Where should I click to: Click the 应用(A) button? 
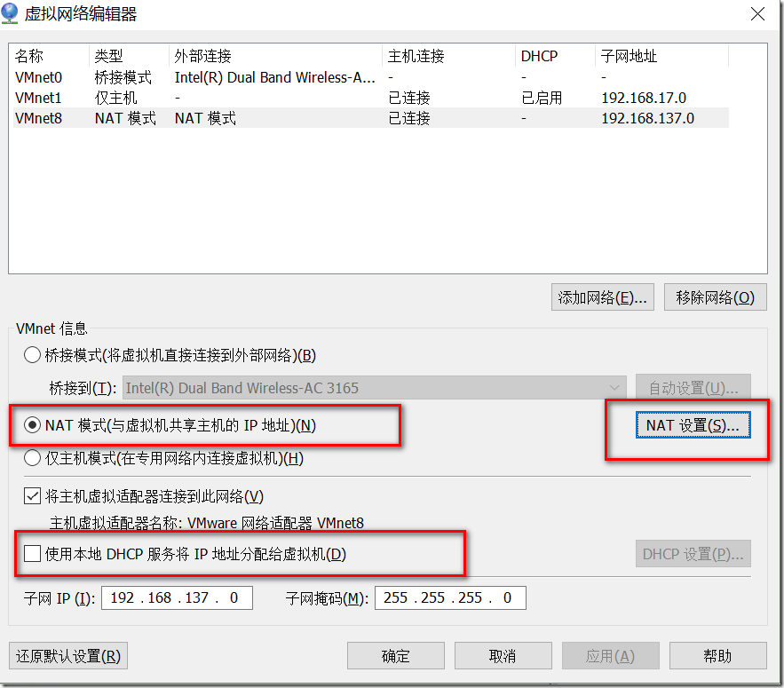pos(610,655)
